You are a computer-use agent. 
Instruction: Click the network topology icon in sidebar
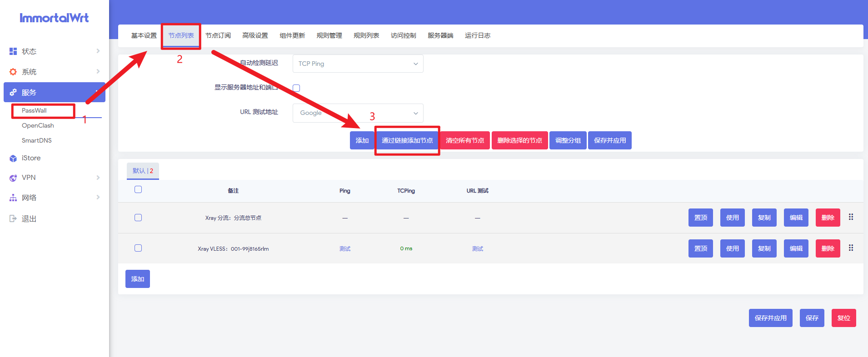tap(13, 198)
